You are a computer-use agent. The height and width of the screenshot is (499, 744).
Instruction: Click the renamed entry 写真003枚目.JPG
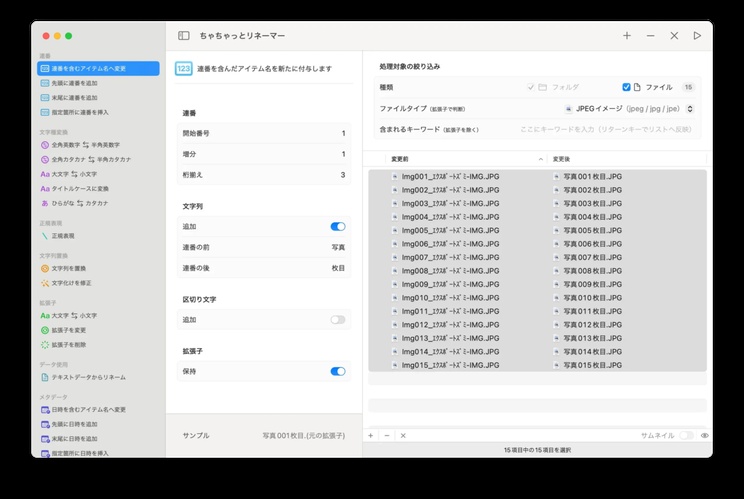click(x=592, y=203)
